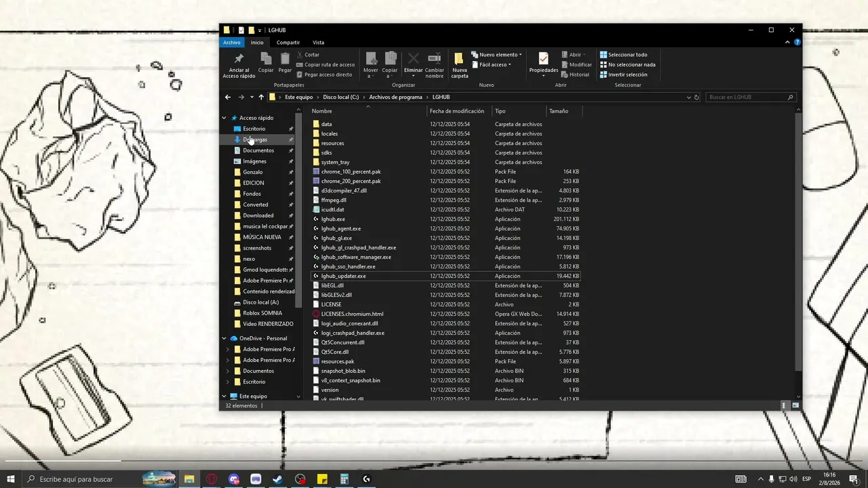
Task: Collapse the Este equipo tree node
Action: pos(224,396)
